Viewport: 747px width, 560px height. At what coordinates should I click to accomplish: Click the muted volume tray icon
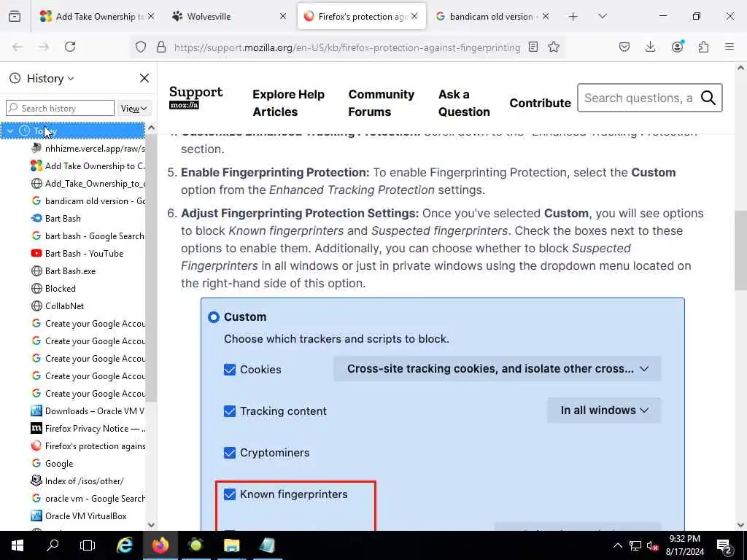(652, 546)
